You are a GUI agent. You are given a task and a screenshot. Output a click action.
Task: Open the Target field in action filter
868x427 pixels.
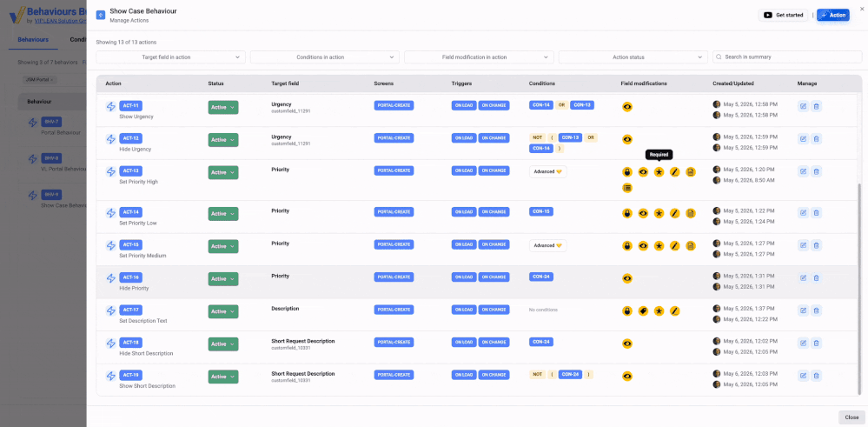170,57
